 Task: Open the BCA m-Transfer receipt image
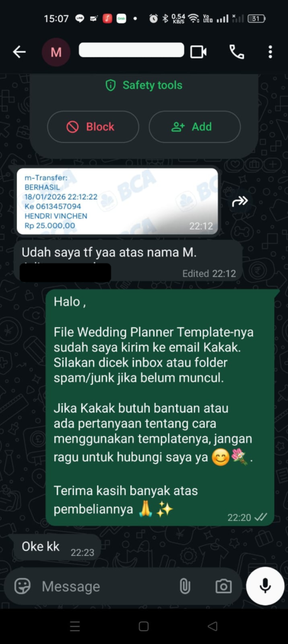[x=118, y=201]
